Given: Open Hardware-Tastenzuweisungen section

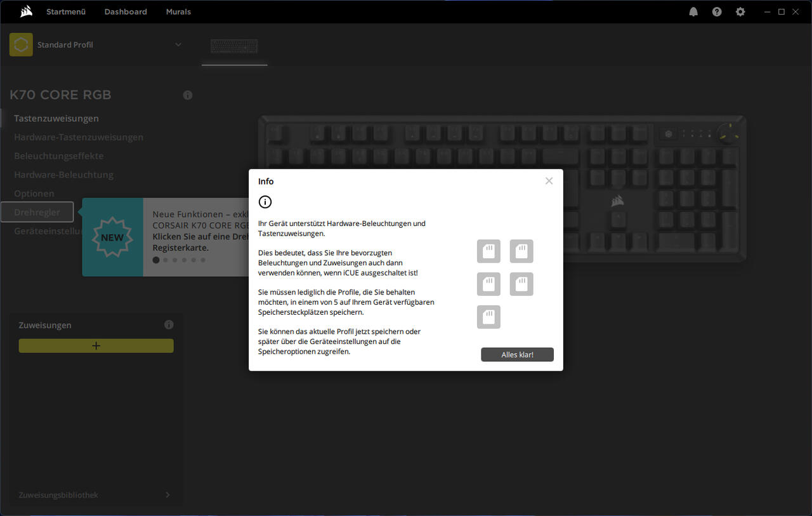Looking at the screenshot, I should [79, 137].
